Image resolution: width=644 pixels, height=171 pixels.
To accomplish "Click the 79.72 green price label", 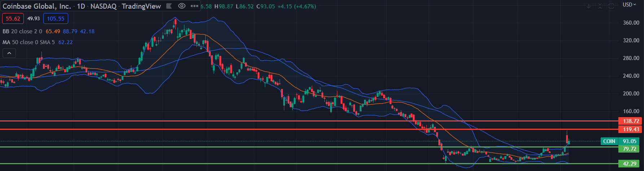I will [629, 149].
